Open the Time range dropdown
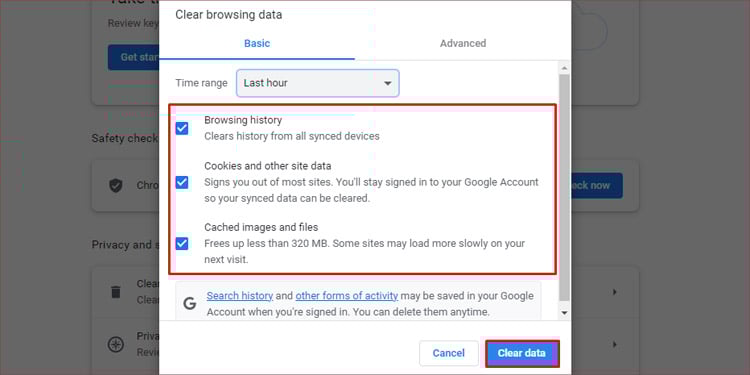 318,83
